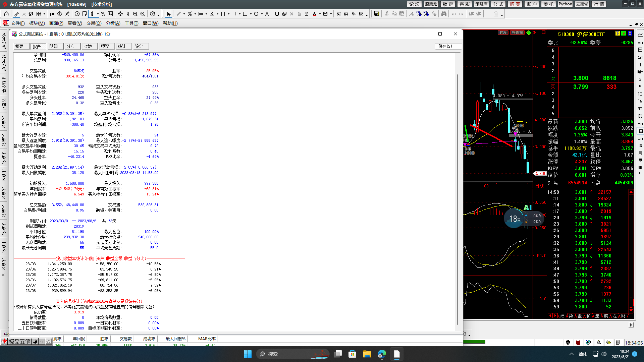The height and width of the screenshot is (362, 644).
Task: Click the 保存(S)... button
Action: (x=448, y=46)
